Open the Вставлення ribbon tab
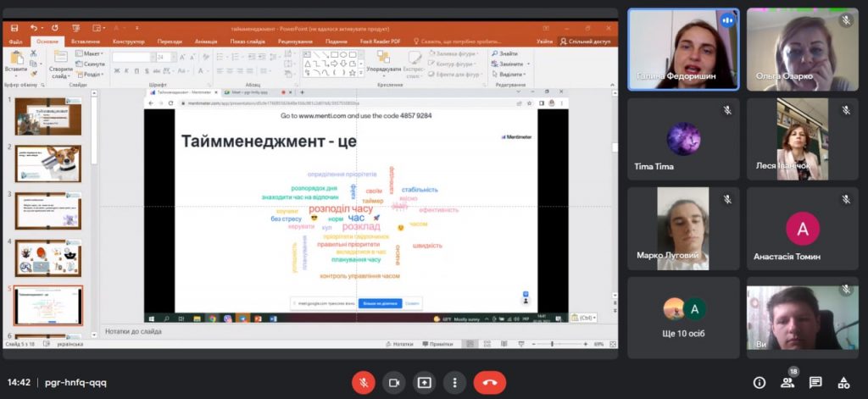The width and height of the screenshot is (868, 399). pyautogui.click(x=86, y=41)
